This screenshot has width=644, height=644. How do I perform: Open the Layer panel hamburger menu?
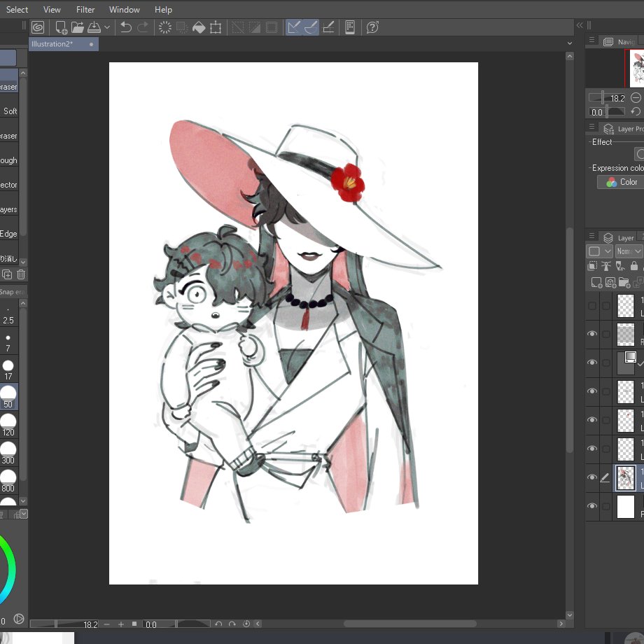tap(591, 236)
